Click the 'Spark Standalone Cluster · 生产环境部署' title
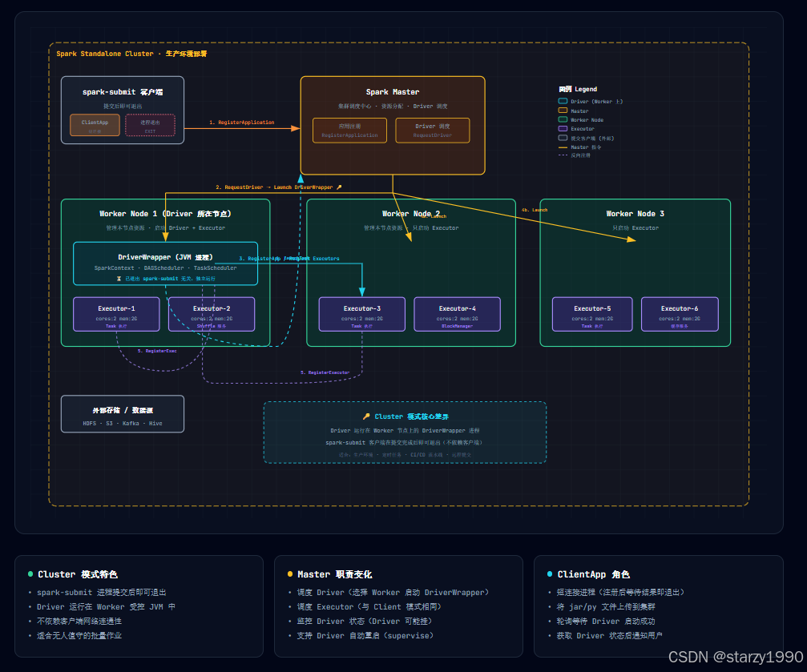 [x=131, y=54]
